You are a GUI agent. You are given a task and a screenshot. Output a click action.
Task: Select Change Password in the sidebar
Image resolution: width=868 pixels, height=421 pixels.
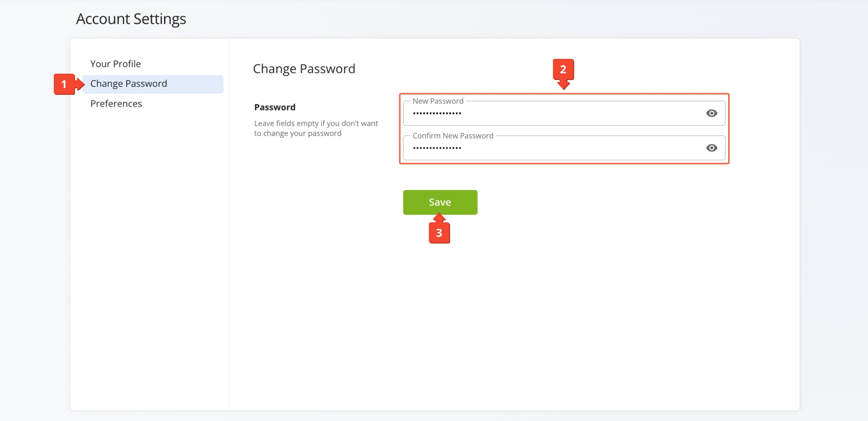point(128,84)
